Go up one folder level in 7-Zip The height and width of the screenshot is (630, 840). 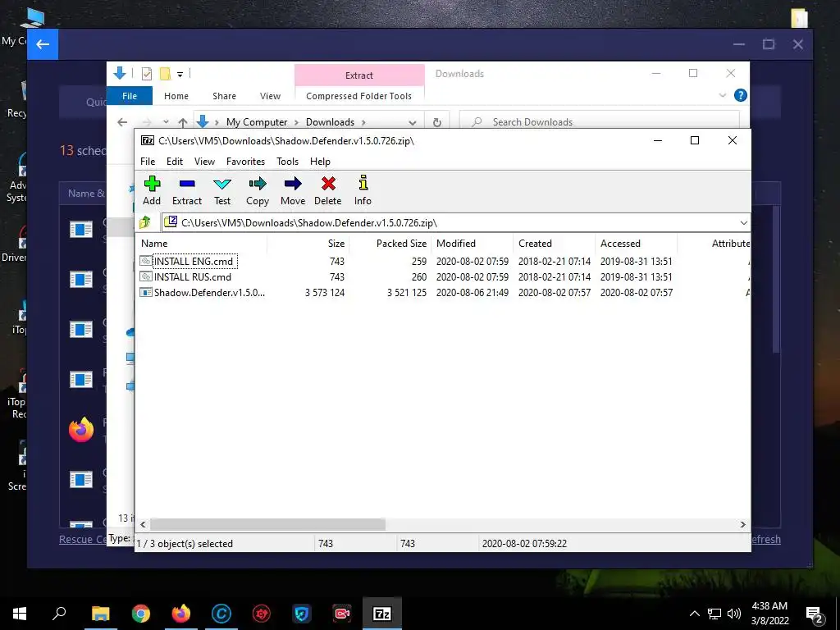point(144,222)
